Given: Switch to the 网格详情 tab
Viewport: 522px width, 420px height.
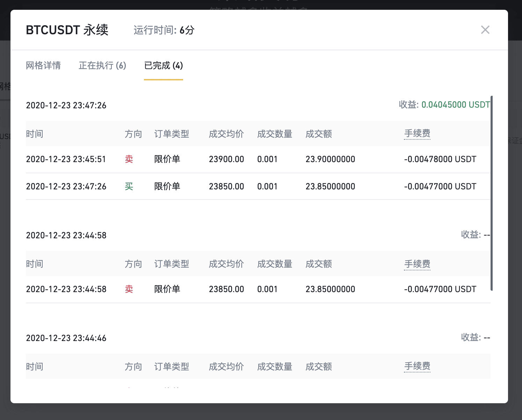Looking at the screenshot, I should tap(43, 65).
